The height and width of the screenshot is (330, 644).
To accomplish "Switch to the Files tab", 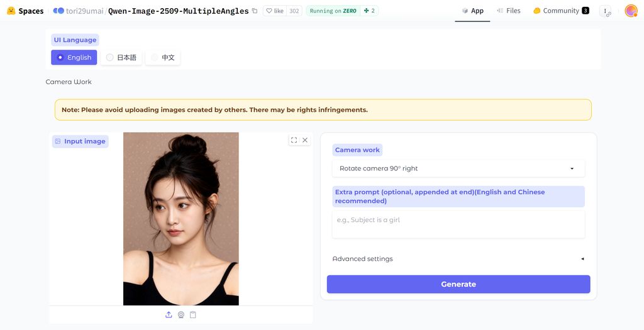I will (x=509, y=11).
